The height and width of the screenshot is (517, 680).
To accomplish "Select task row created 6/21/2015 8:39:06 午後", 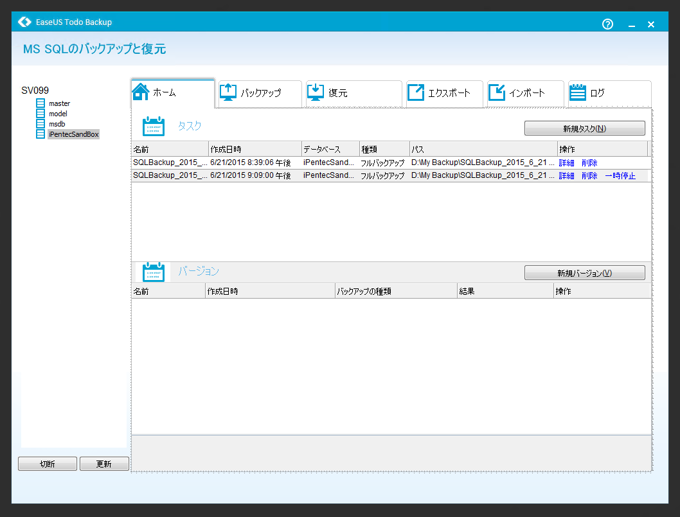I will (x=389, y=163).
